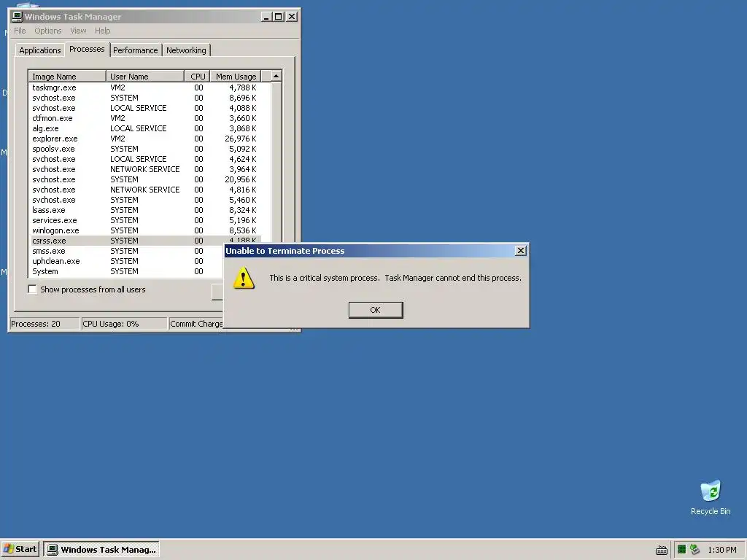Select svchost.exe using 20,956 K memory
Image resolution: width=747 pixels, height=560 pixels.
point(144,179)
